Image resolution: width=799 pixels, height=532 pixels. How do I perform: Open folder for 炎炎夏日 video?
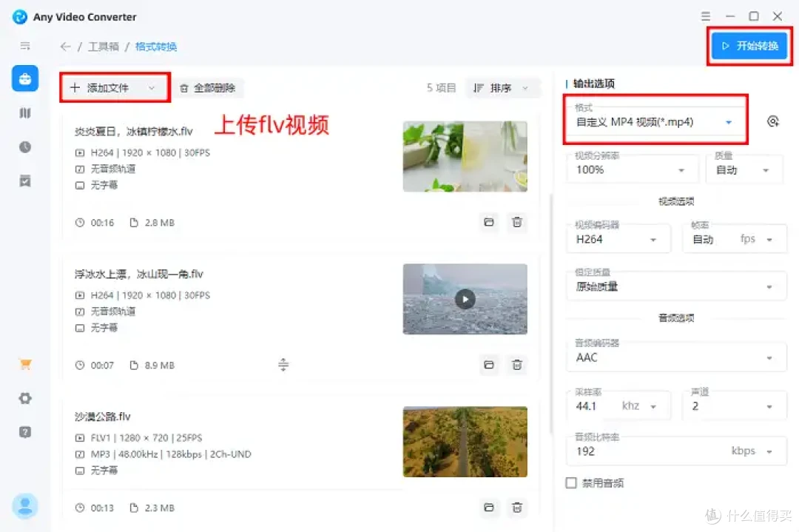click(489, 222)
